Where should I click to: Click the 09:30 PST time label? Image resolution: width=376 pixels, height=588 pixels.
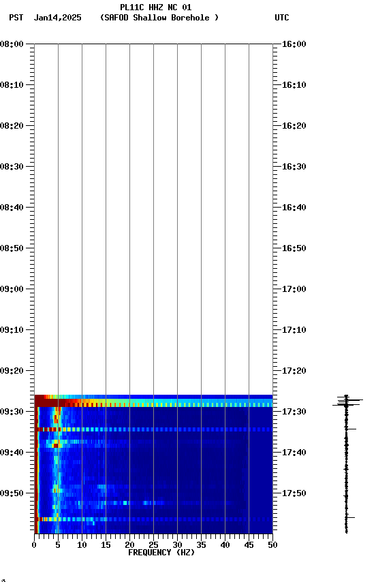click(12, 412)
